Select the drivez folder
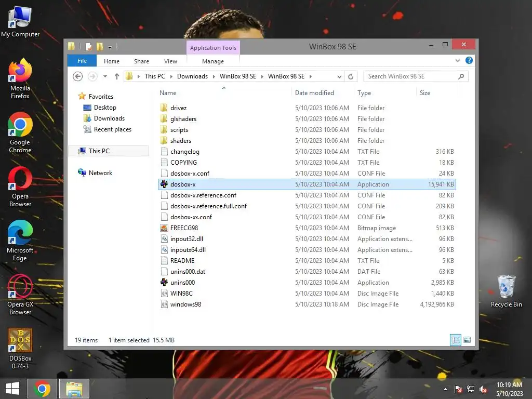 (307, 108)
